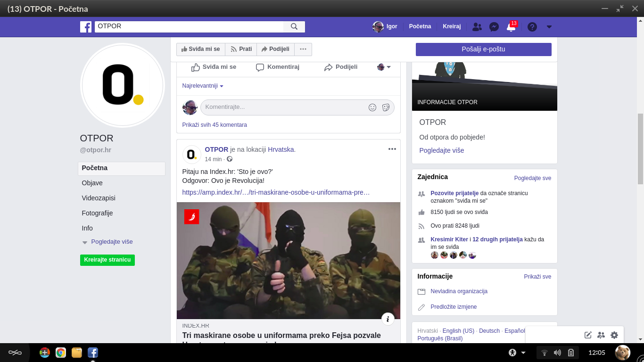The width and height of the screenshot is (644, 362).
Task: Open the Najrelevantniji comment sorting dropdown
Action: pos(202,86)
